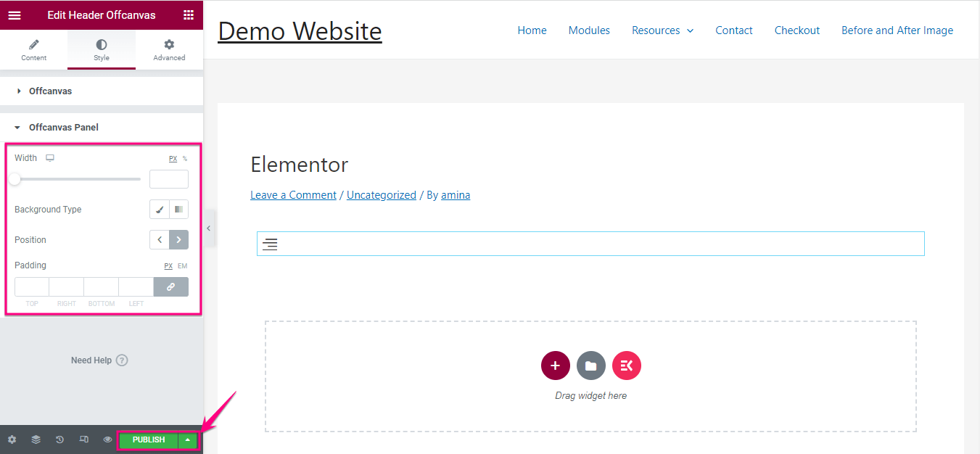Open page settings gear in bottom bar
Viewport: 980px width, 454px height.
[x=12, y=439]
